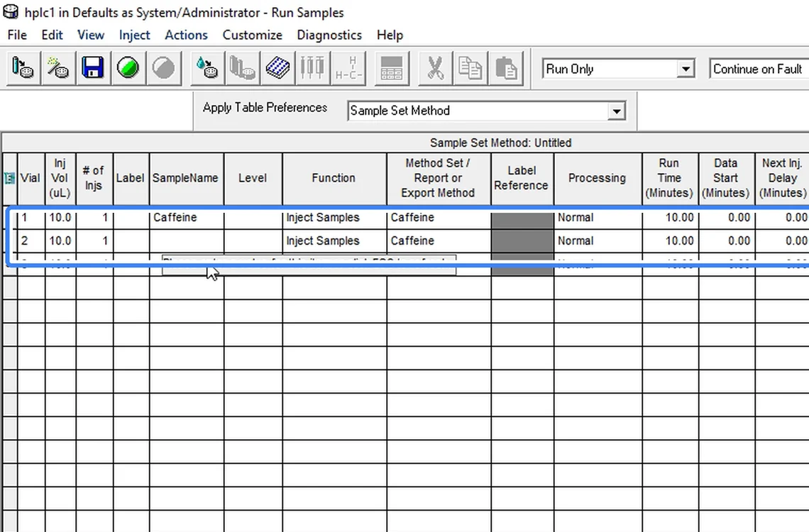Click data start 0.00 in vial 2 row

[727, 240]
